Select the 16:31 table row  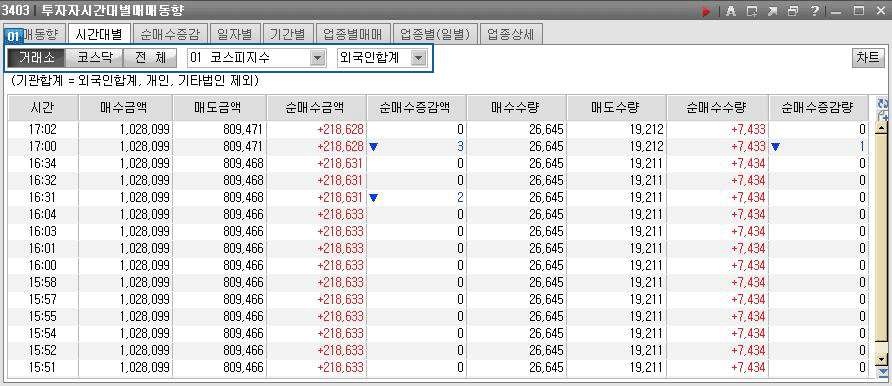tap(439, 197)
